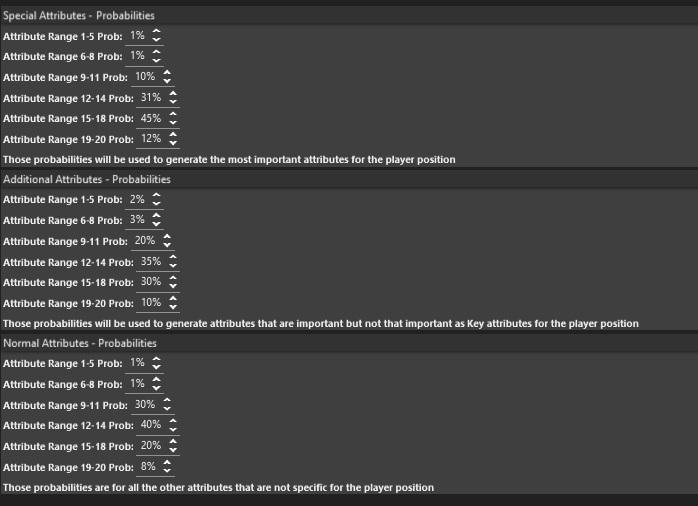Lower Special Attributes Range 12-14 probability

(173, 102)
